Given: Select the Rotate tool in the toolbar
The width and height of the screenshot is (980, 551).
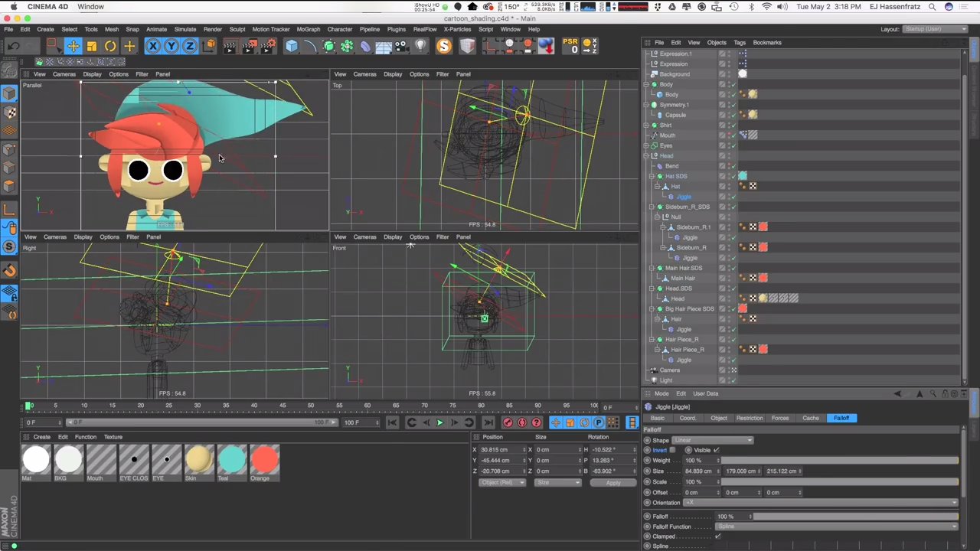Looking at the screenshot, I should 110,47.
